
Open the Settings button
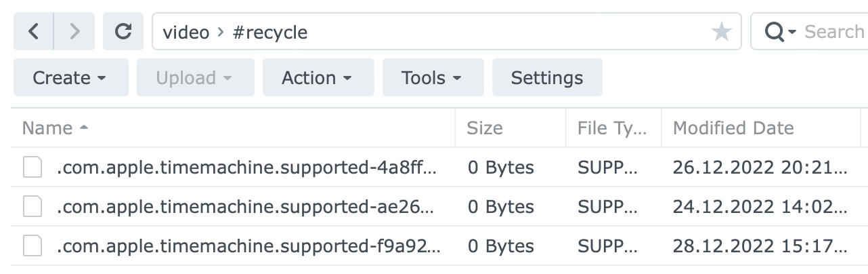click(546, 78)
